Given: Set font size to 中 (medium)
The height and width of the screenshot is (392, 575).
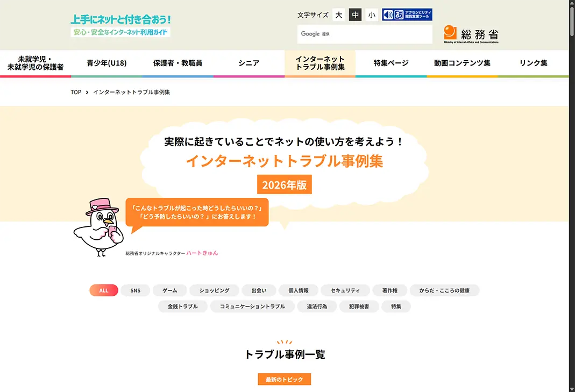Looking at the screenshot, I should point(356,15).
